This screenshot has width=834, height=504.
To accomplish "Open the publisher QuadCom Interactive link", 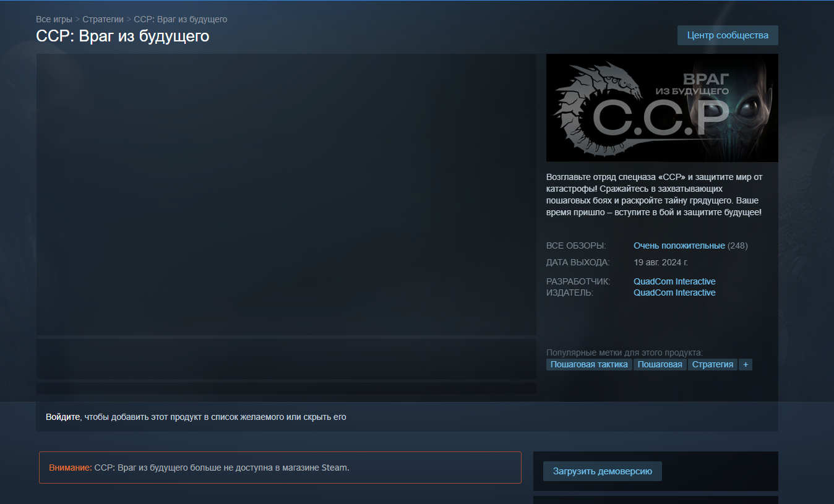I will coord(674,293).
